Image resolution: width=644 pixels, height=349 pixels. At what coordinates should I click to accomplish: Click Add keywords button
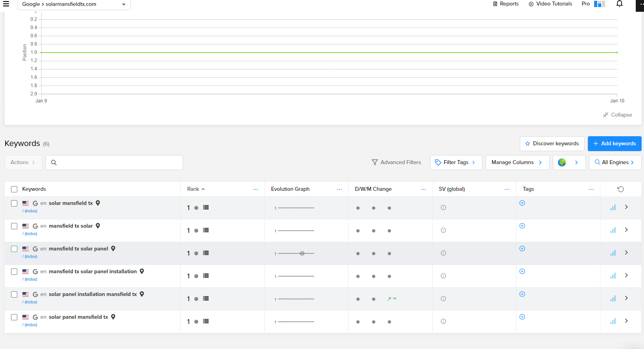click(x=615, y=144)
